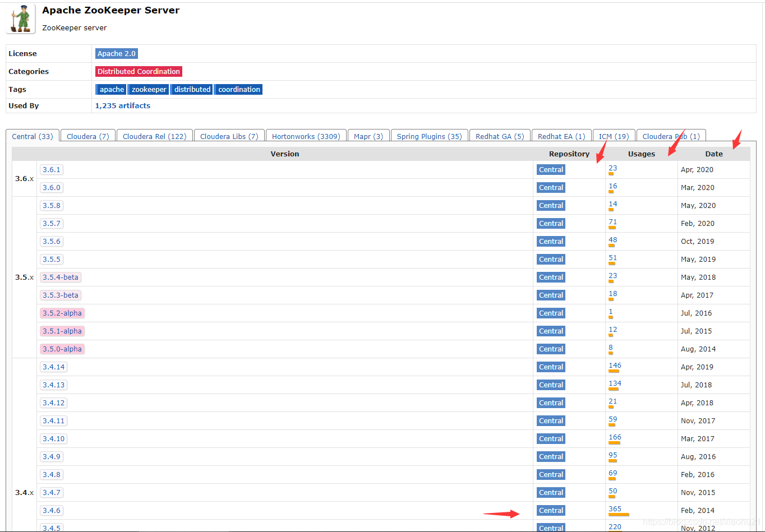The height and width of the screenshot is (532, 765).
Task: Open the 134 usages link
Action: [x=615, y=383]
